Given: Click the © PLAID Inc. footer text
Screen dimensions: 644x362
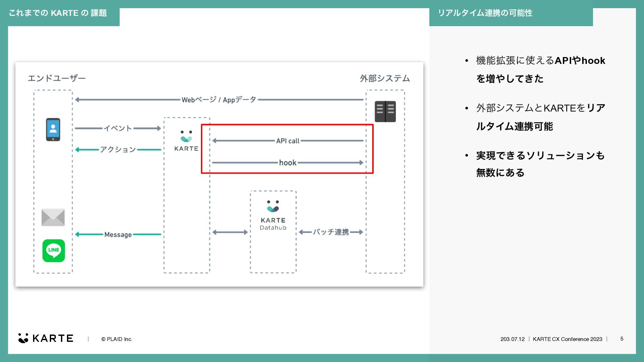Looking at the screenshot, I should click(x=117, y=339).
